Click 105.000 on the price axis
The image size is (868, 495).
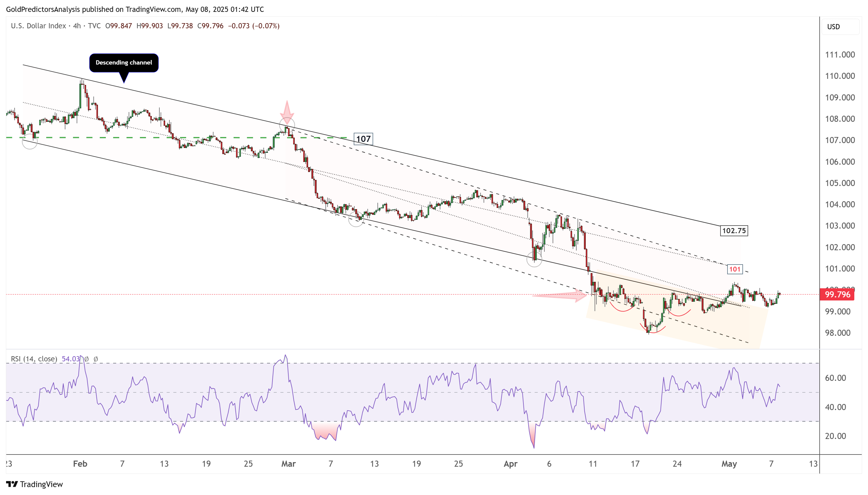tap(840, 183)
